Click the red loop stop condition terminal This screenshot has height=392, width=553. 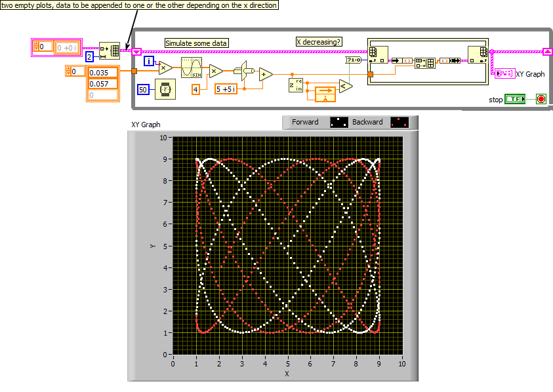point(541,99)
